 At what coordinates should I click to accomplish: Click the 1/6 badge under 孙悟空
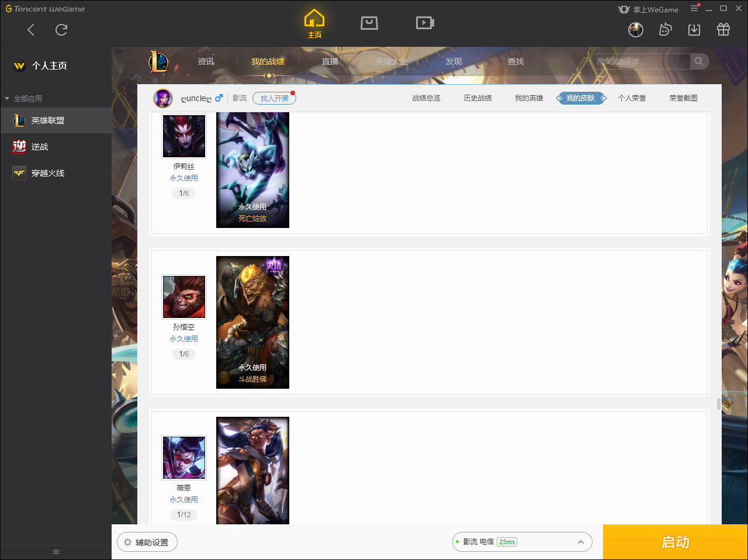tap(184, 354)
